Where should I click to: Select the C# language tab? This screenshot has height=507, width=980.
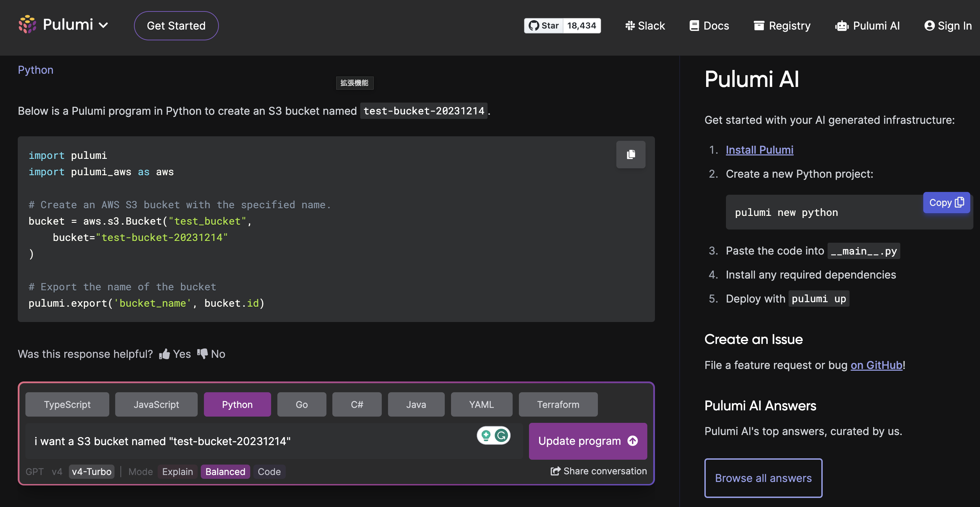point(357,404)
